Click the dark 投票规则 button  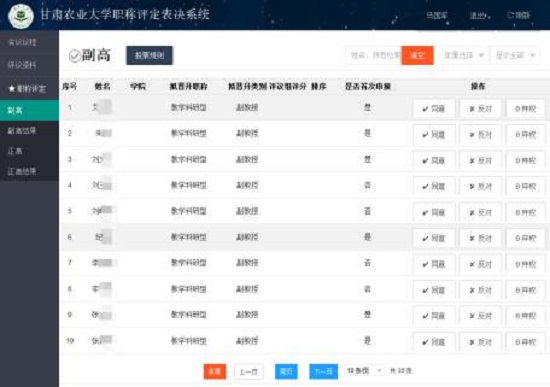coord(149,55)
